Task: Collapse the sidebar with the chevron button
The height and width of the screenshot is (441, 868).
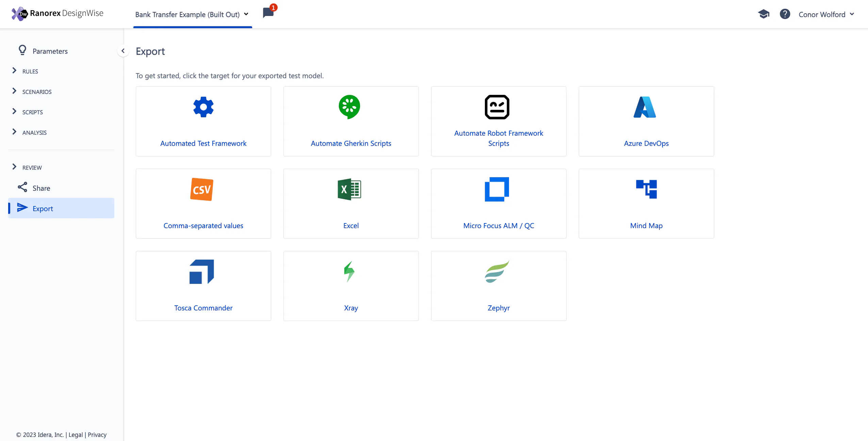Action: point(123,51)
